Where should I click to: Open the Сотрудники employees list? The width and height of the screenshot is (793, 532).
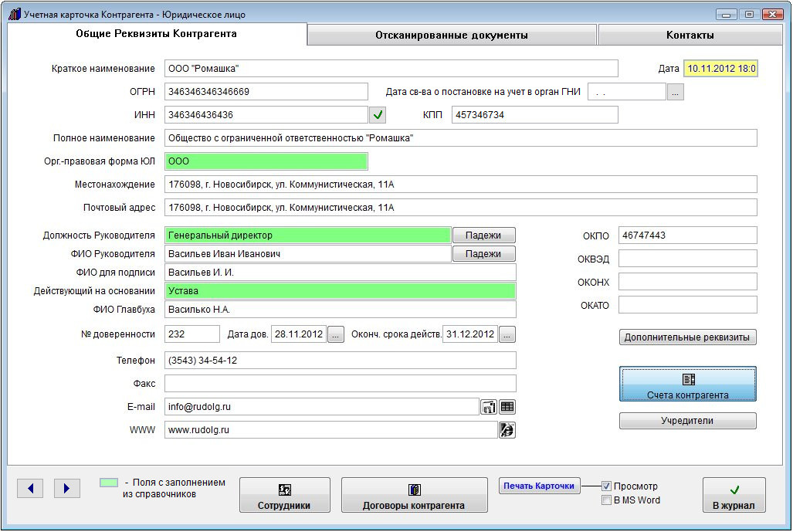pos(284,495)
